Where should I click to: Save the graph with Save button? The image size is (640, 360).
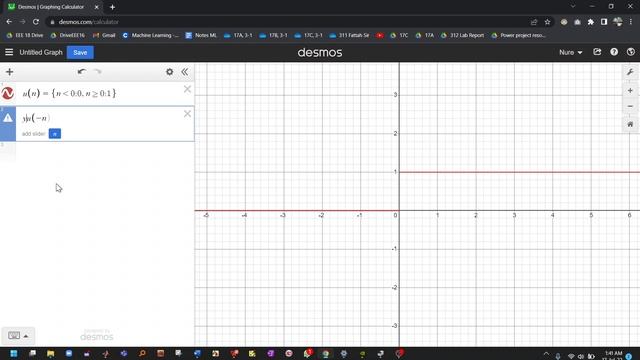pos(80,52)
